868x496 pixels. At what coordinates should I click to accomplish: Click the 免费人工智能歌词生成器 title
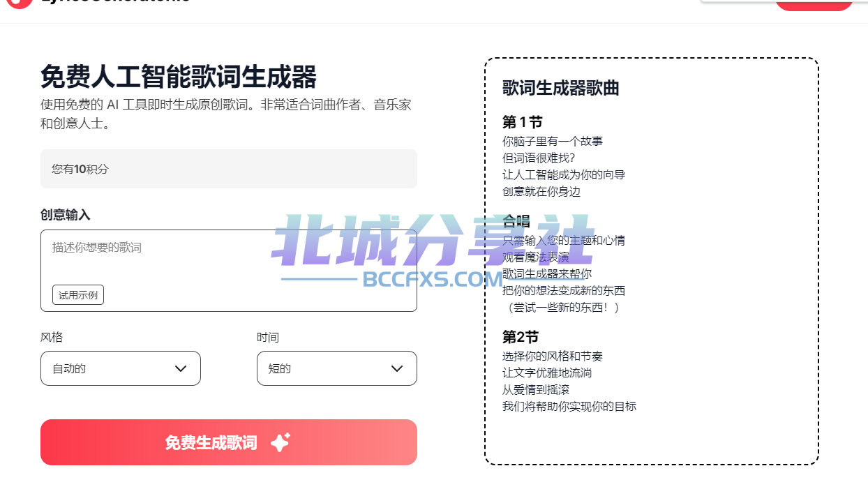click(179, 77)
